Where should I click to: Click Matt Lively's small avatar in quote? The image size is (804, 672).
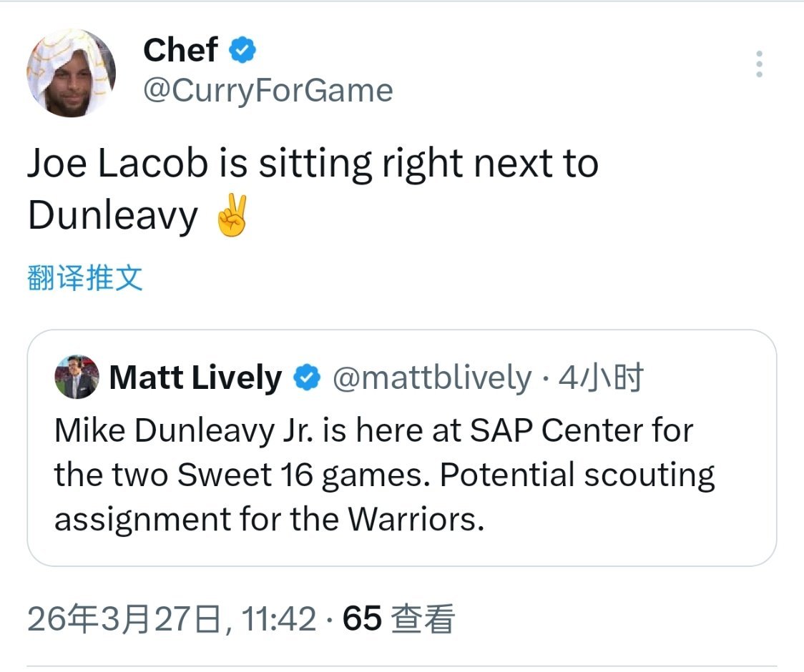click(77, 377)
